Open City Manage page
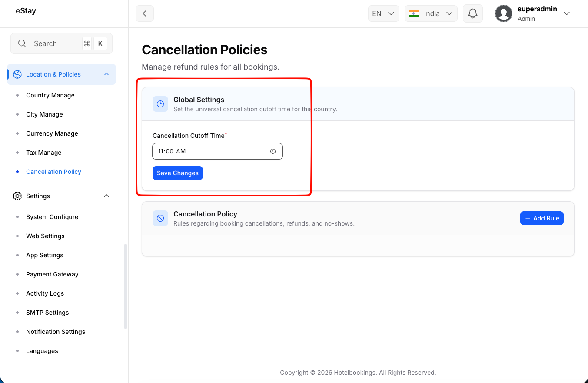The width and height of the screenshot is (588, 383). 44,114
